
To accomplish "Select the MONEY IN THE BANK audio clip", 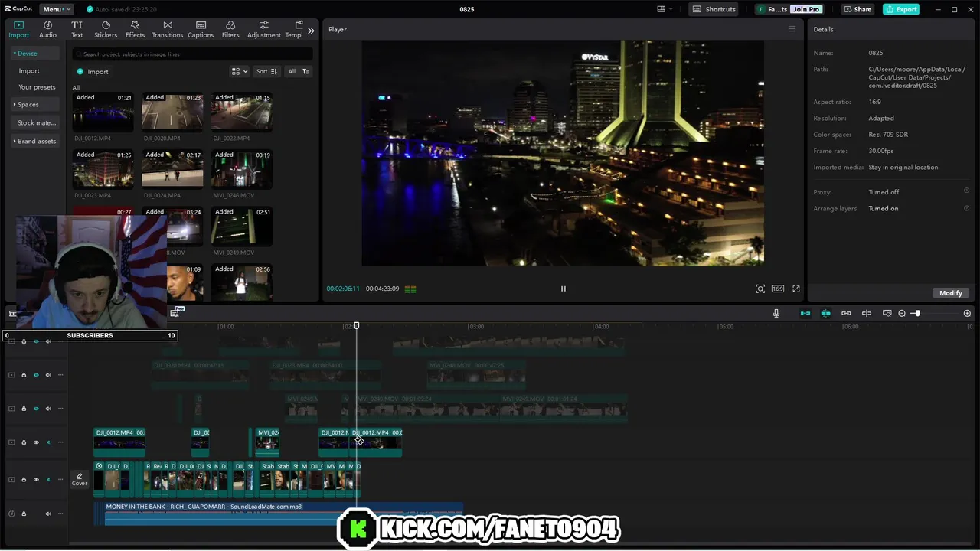I will pyautogui.click(x=283, y=514).
